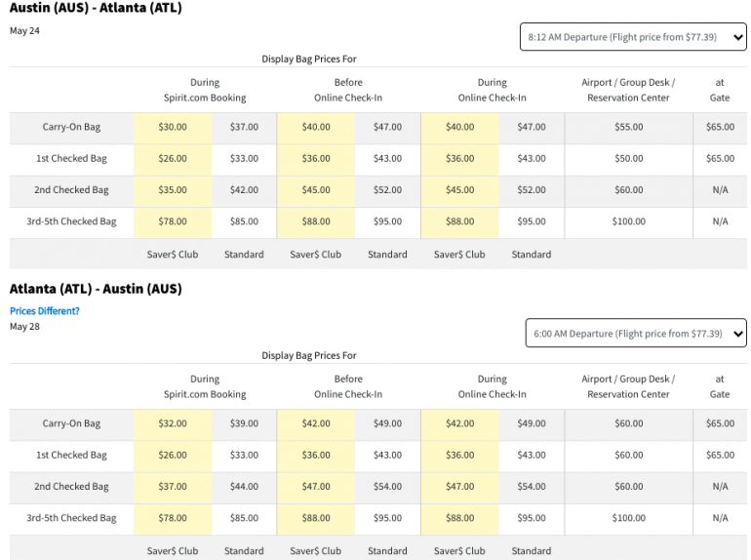Click the at Gate header in bottom table
This screenshot has width=751, height=560.
pos(720,386)
